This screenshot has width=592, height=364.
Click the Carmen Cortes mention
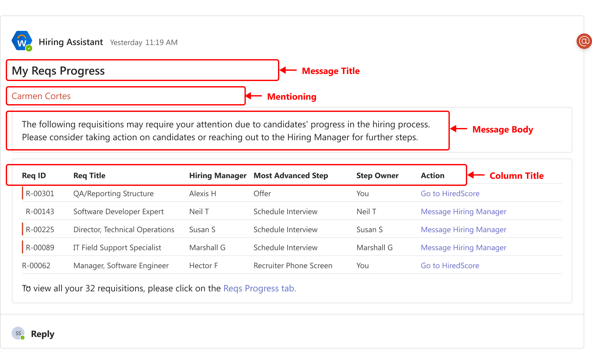click(41, 96)
